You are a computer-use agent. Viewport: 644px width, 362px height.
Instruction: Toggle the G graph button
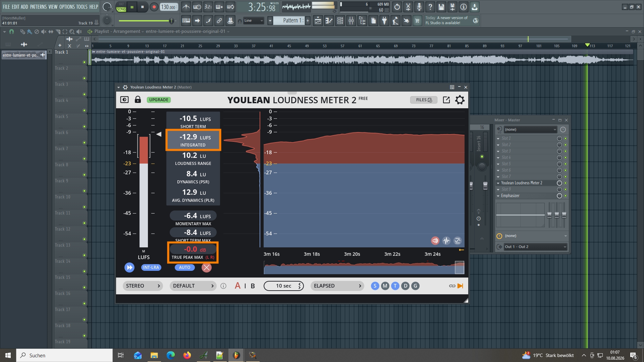pos(415,286)
